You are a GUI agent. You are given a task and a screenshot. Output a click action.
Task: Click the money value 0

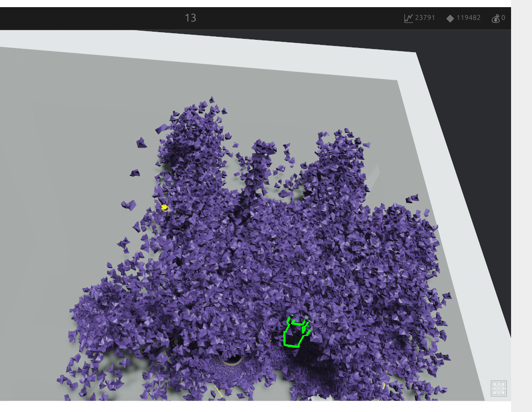click(x=503, y=18)
